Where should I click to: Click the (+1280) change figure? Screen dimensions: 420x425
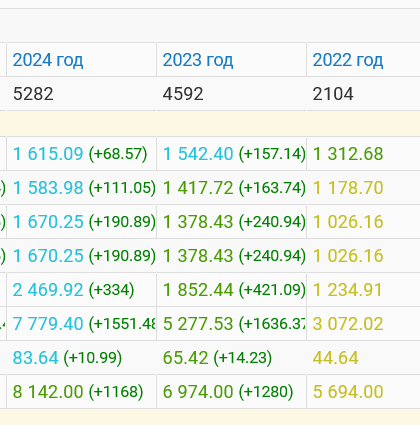(266, 392)
